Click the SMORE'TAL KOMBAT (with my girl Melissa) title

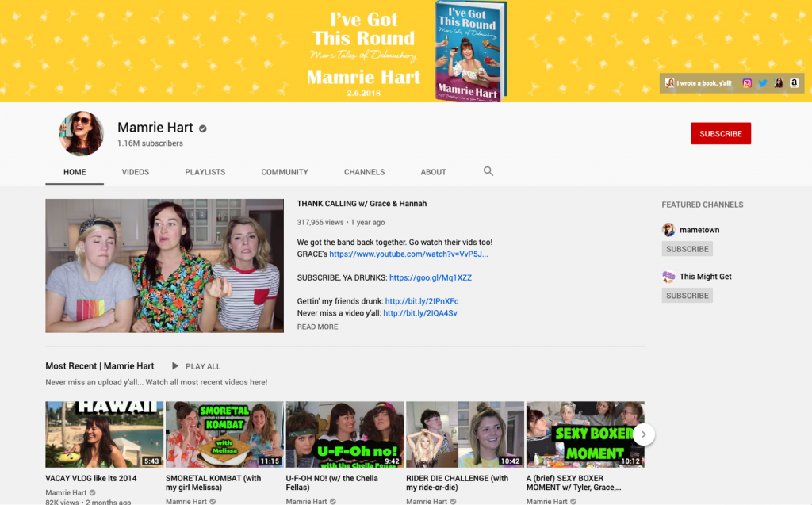click(x=213, y=483)
